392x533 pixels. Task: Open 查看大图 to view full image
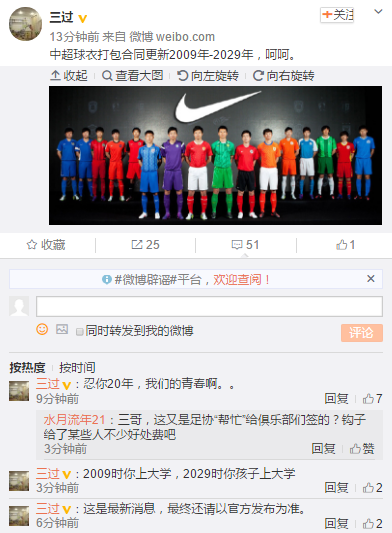pos(133,75)
